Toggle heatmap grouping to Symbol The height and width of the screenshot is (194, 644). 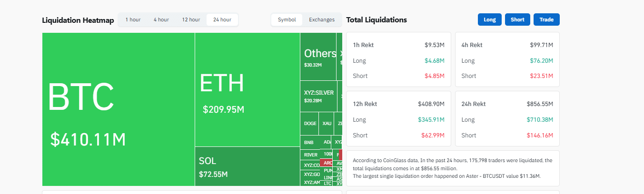click(x=287, y=20)
